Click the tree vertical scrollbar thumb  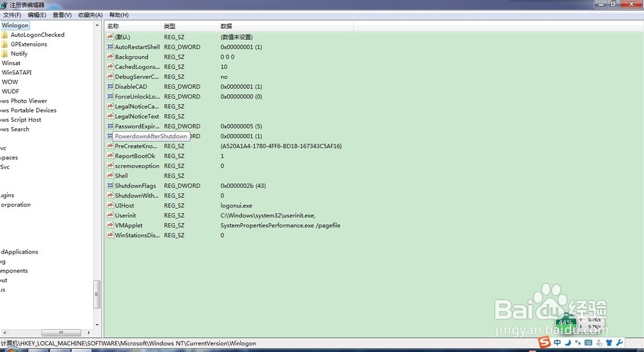(97, 294)
